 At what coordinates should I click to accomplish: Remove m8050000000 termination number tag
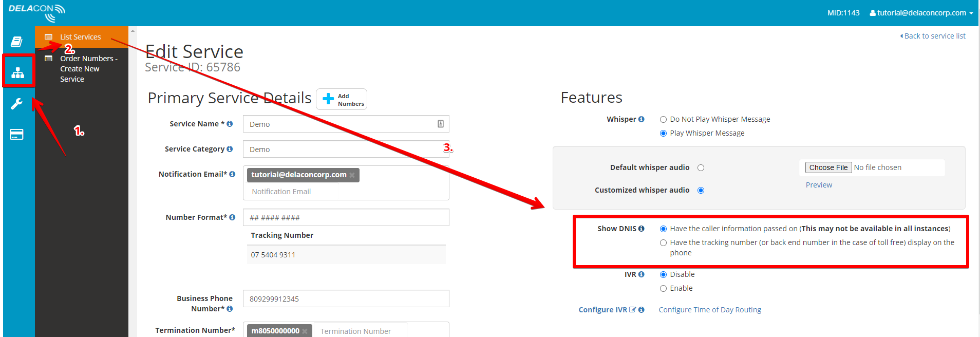(x=305, y=331)
